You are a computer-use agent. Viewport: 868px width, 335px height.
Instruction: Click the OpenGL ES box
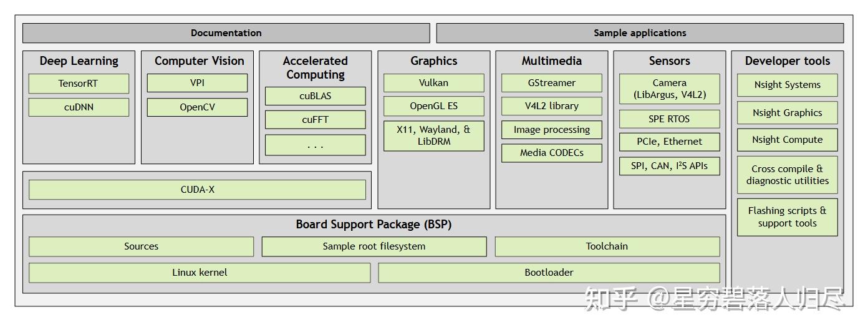433,106
